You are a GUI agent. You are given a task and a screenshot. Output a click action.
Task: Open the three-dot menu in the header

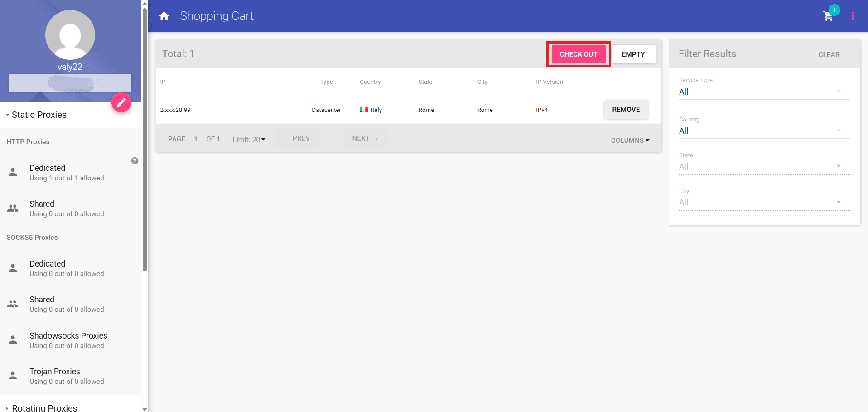click(x=853, y=16)
